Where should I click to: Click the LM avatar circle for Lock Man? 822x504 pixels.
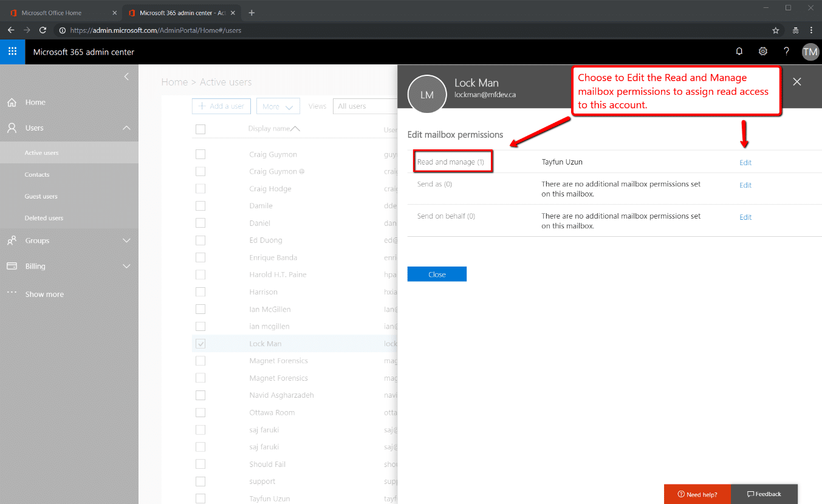pos(427,94)
